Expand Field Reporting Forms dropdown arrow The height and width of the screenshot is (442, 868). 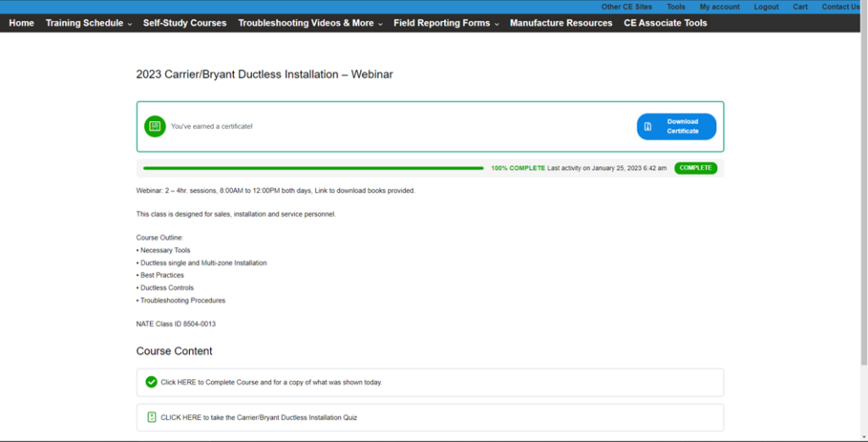pos(497,24)
